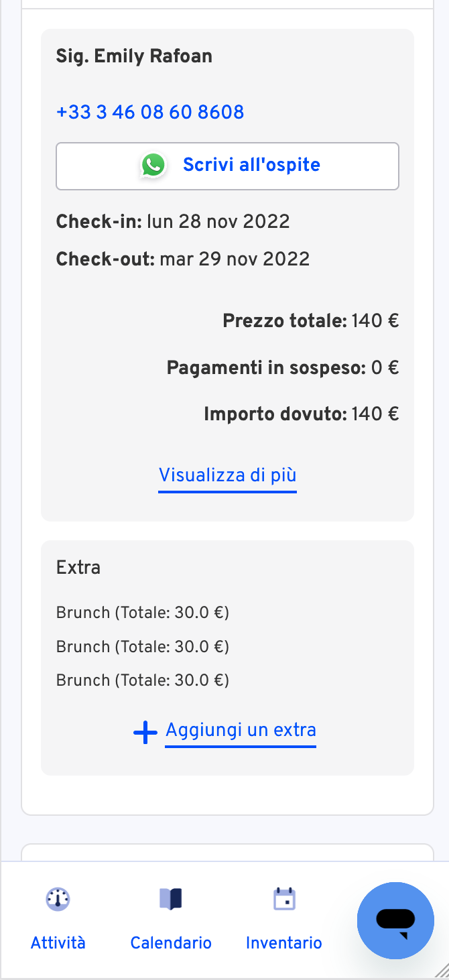
Task: Select the Calendario book icon
Action: [x=170, y=898]
